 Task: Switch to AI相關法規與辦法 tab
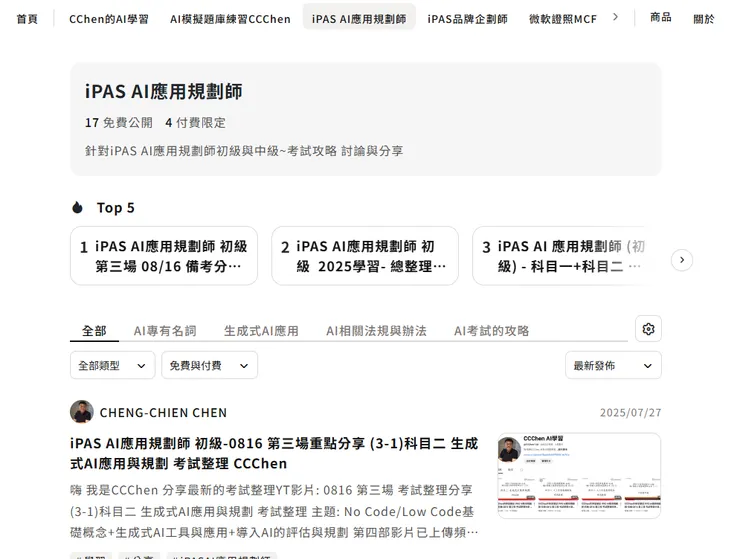(376, 330)
